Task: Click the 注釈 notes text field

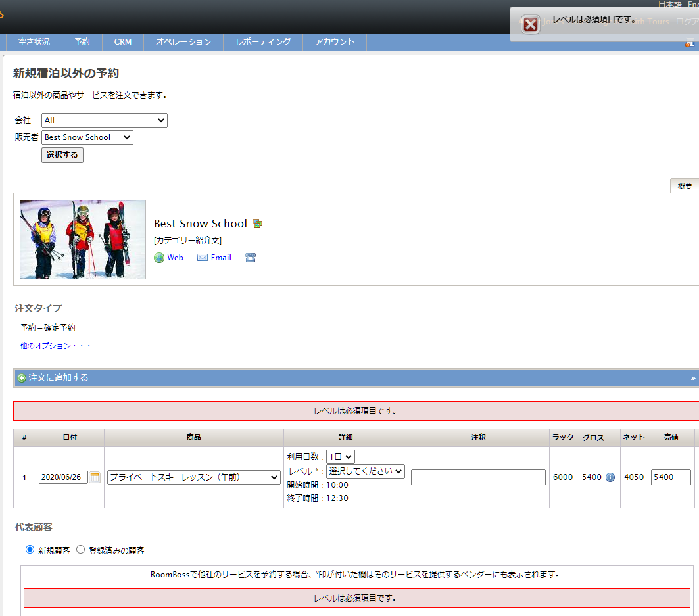Action: point(478,477)
